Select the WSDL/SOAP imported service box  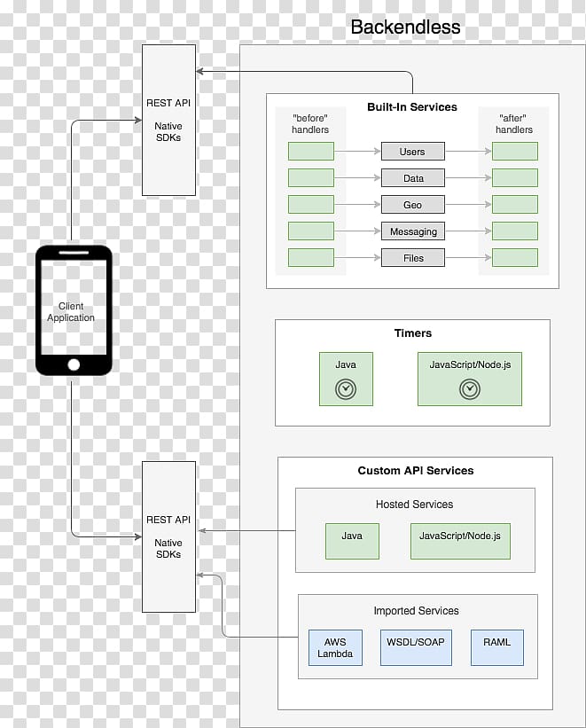416,647
